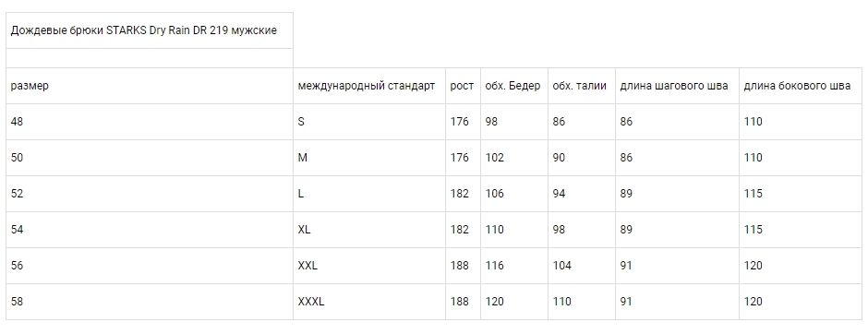
Task: Click the size 56 cell
Action: point(150,266)
